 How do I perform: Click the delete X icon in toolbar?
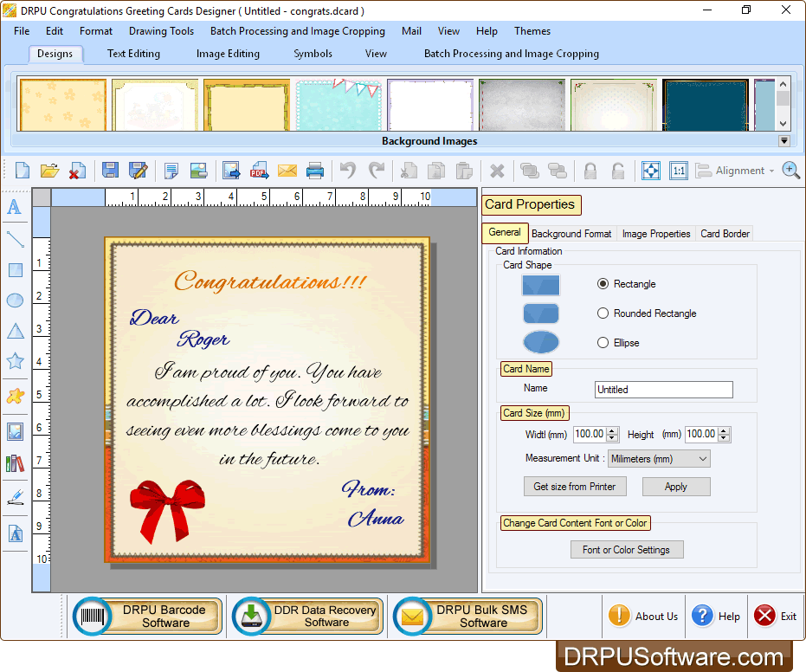coord(497,171)
